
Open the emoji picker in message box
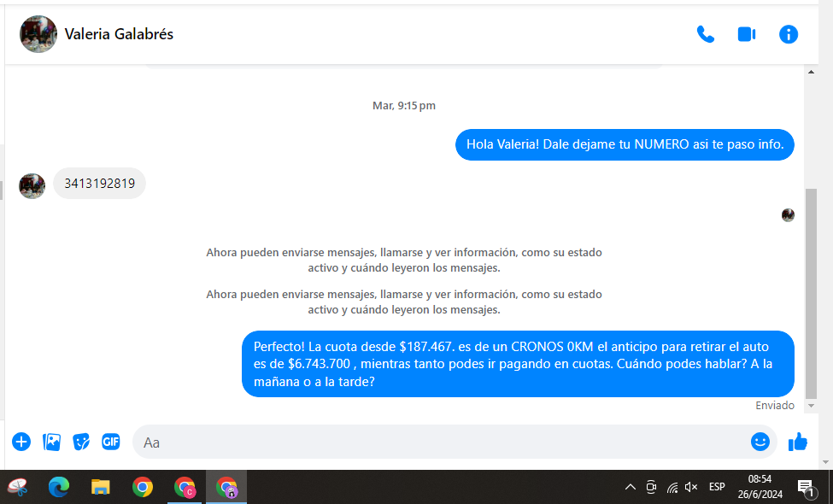point(760,442)
